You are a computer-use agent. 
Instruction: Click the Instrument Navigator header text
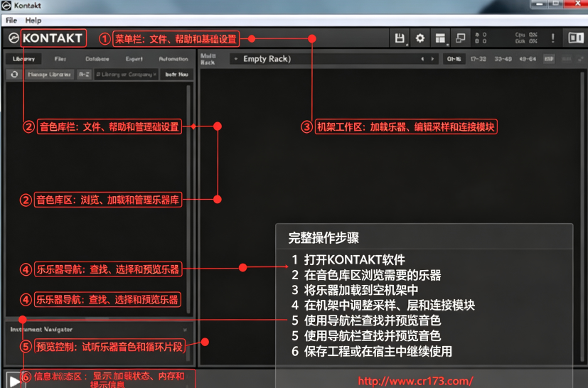click(41, 330)
